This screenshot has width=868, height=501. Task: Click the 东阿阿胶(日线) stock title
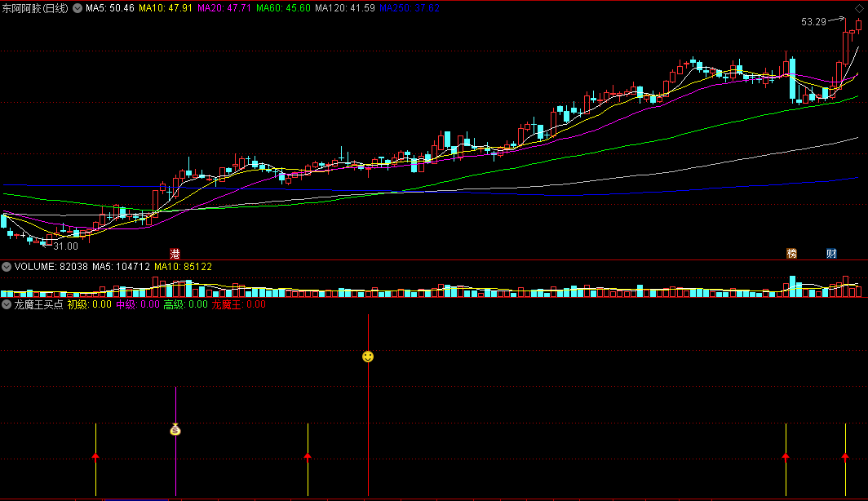(x=35, y=8)
